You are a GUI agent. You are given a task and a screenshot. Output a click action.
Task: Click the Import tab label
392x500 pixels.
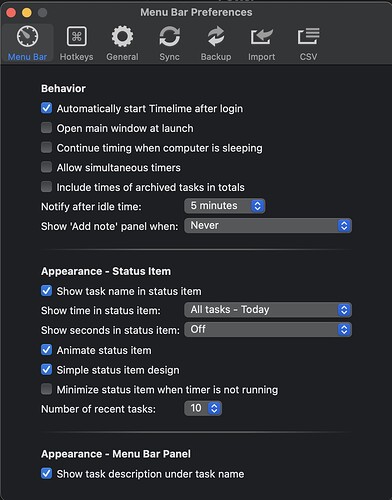coord(262,57)
